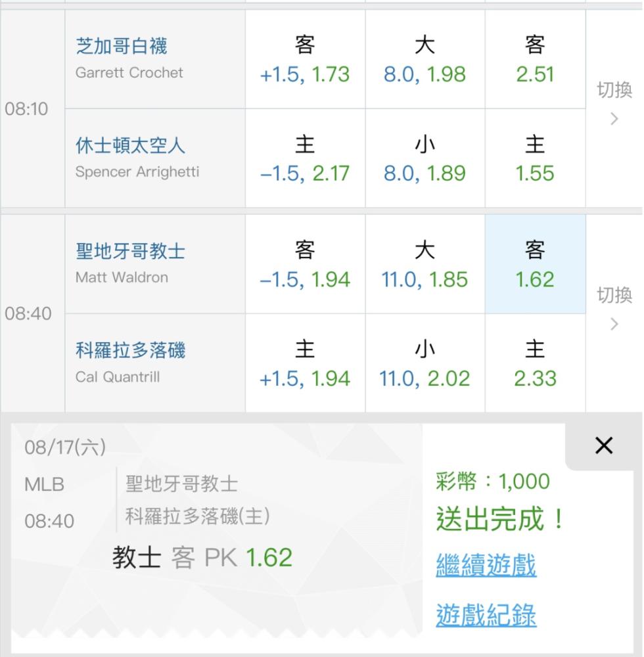Select Rockies +1.5 spread odds 1.94

[x=305, y=363]
